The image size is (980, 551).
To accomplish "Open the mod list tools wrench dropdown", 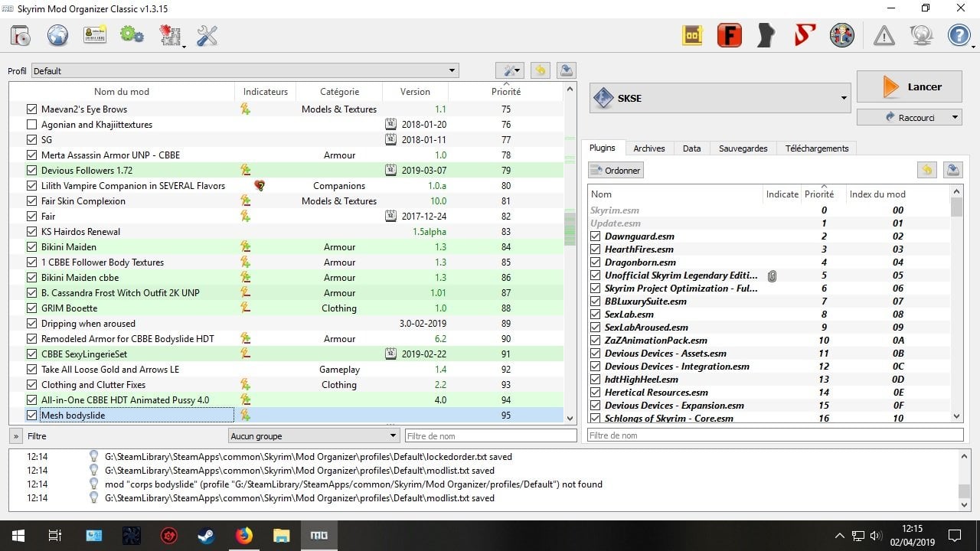I will tap(509, 70).
